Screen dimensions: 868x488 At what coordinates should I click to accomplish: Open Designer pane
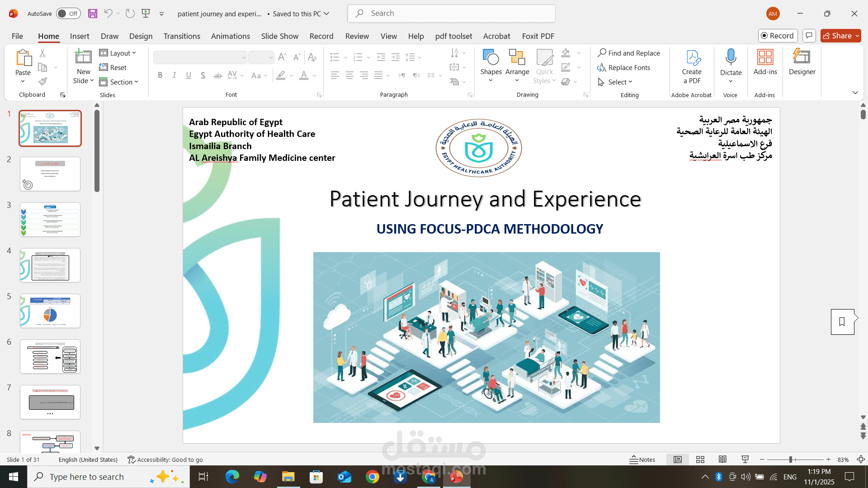(x=802, y=62)
